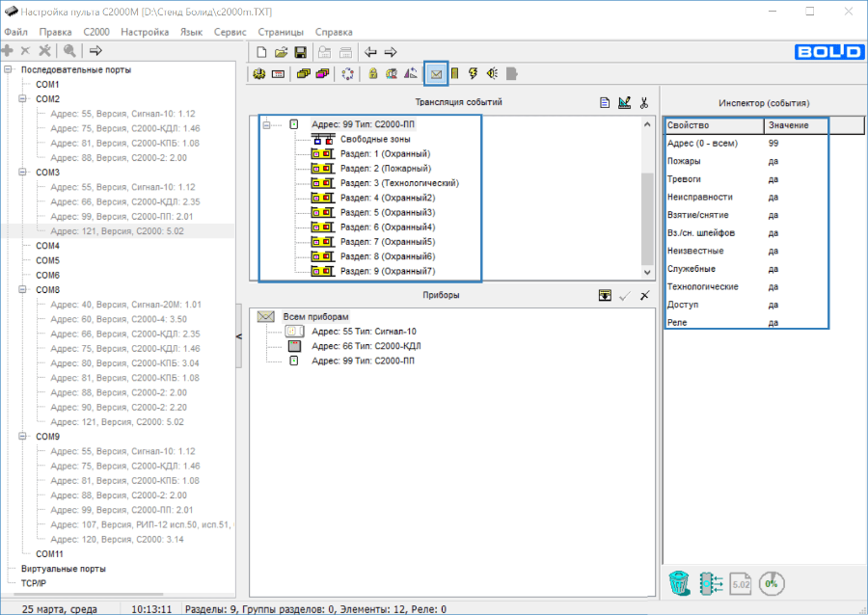This screenshot has height=615, width=868.
Task: Click the scroll down arrow in Трансляция событий list
Action: tap(647, 272)
